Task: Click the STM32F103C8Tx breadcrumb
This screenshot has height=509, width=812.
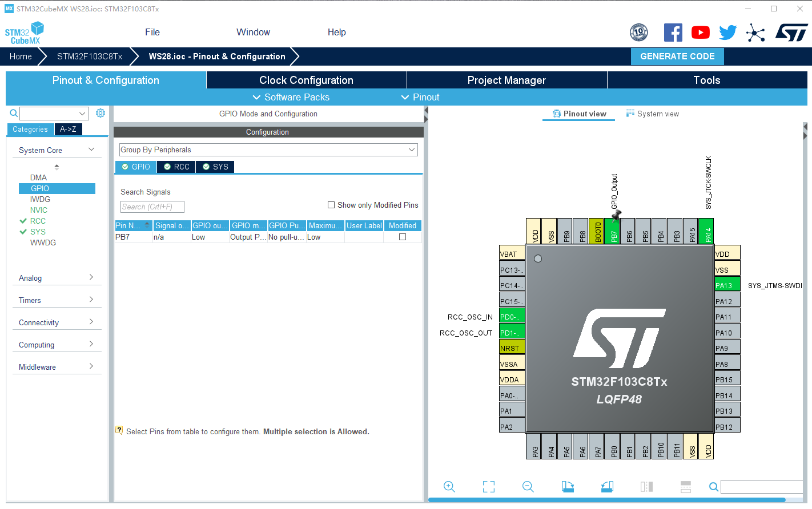Action: pos(90,56)
